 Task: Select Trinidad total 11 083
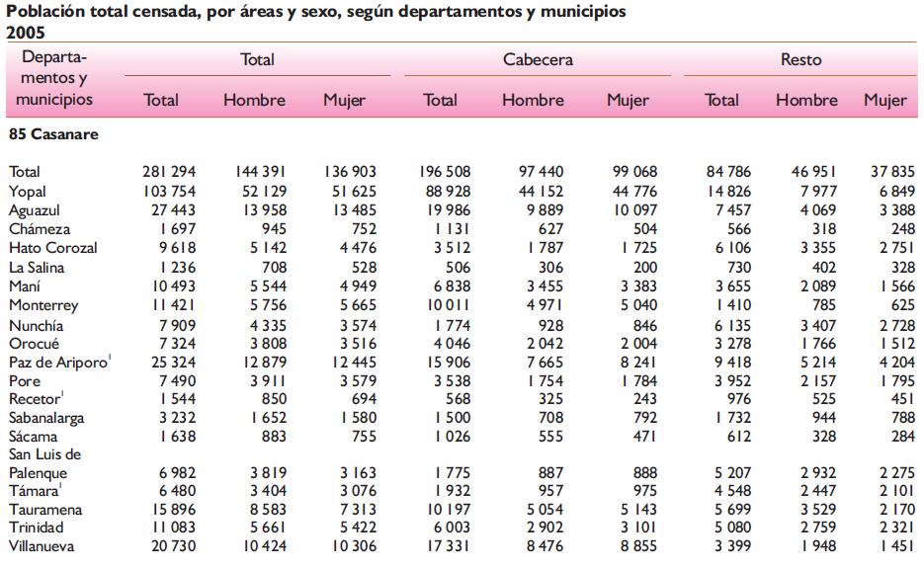174,528
